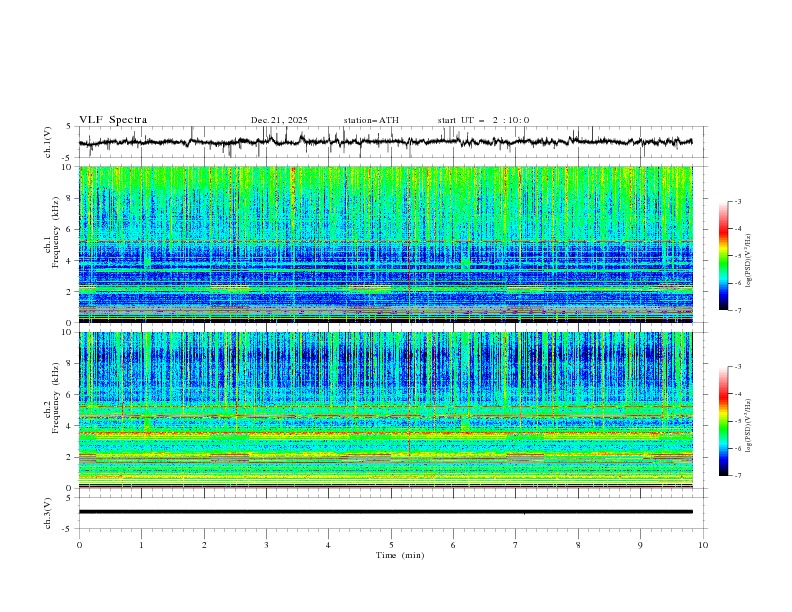Click the ch.1 'Frequency (kHz)' axis label
This screenshot has height=612, width=792.
click(x=55, y=232)
